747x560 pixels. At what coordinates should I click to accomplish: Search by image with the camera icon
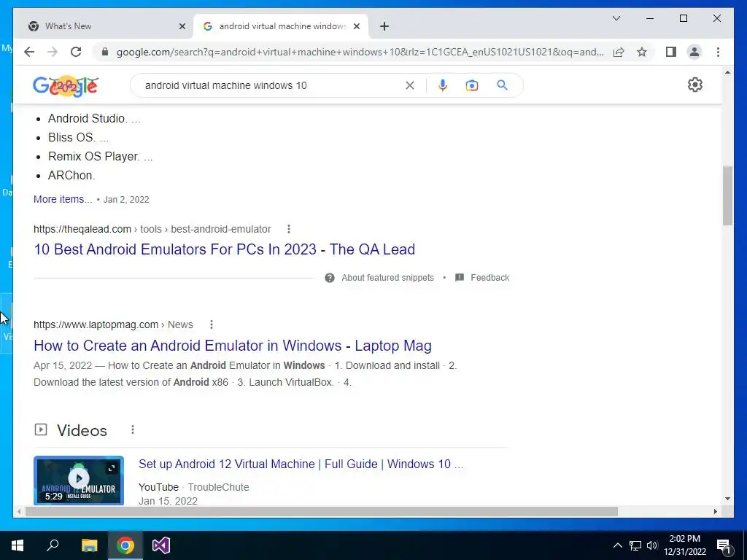coord(472,85)
